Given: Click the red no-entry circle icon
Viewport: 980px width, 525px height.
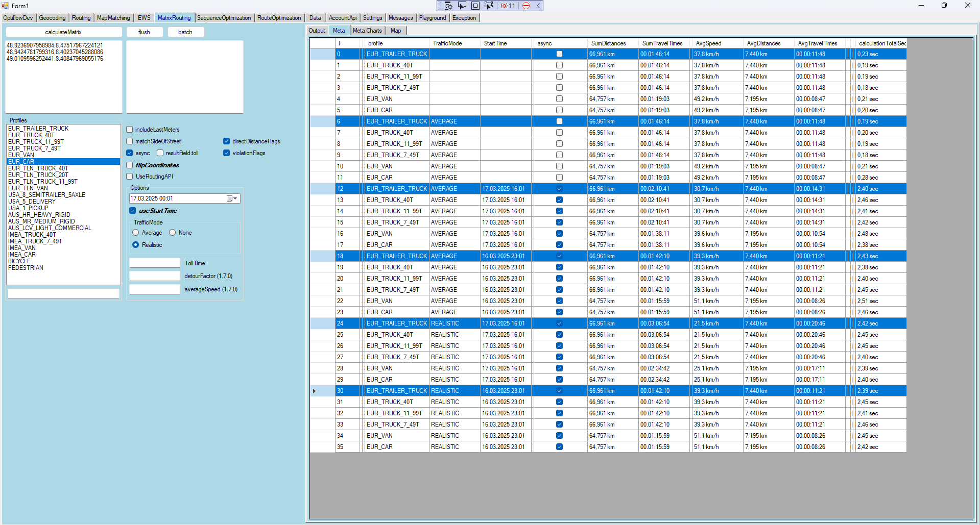Looking at the screenshot, I should click(x=526, y=6).
